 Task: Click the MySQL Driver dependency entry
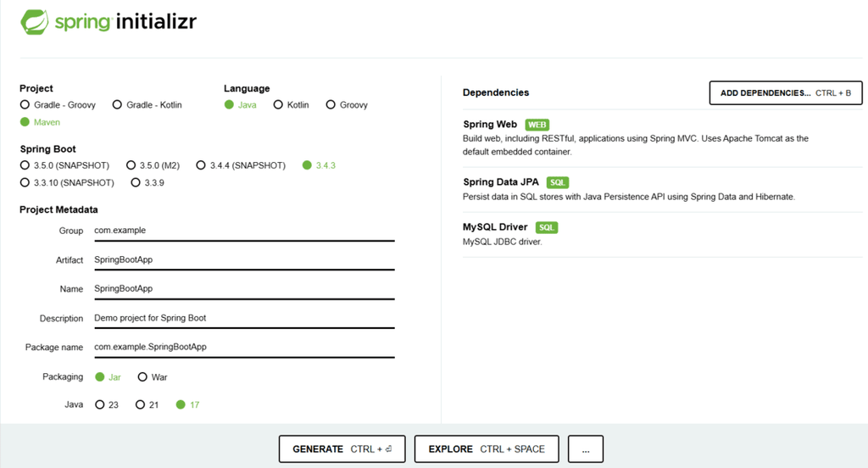(x=662, y=234)
